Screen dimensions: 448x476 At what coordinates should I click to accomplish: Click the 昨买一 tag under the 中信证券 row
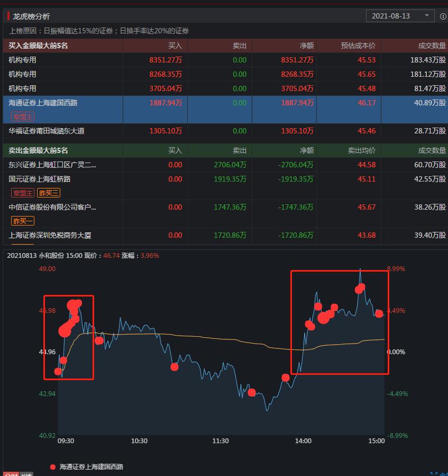pyautogui.click(x=22, y=220)
